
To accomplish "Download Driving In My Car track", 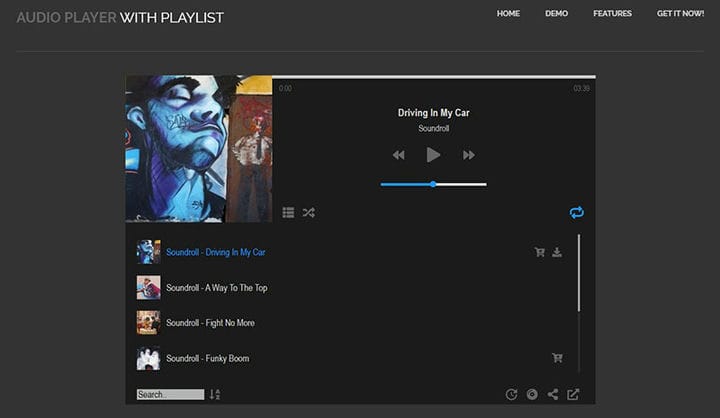I will click(x=557, y=252).
